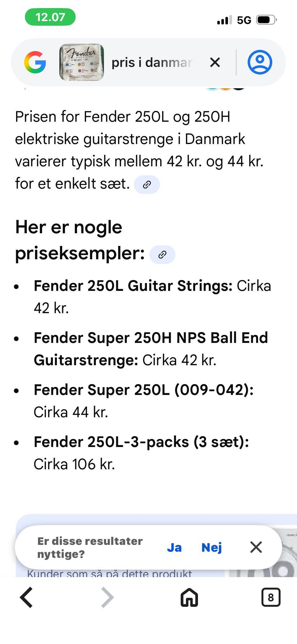Tap the green 12.07 time indicator

tap(50, 17)
